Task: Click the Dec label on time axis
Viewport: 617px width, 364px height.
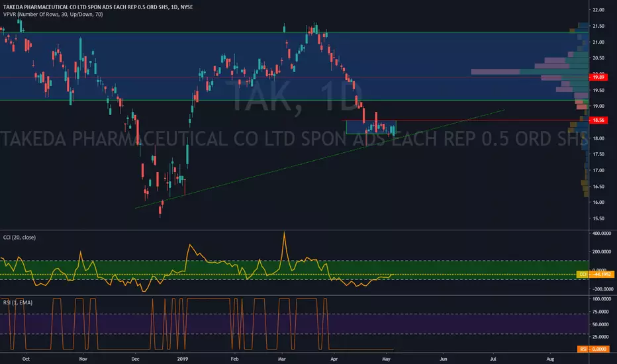Action: (135, 359)
